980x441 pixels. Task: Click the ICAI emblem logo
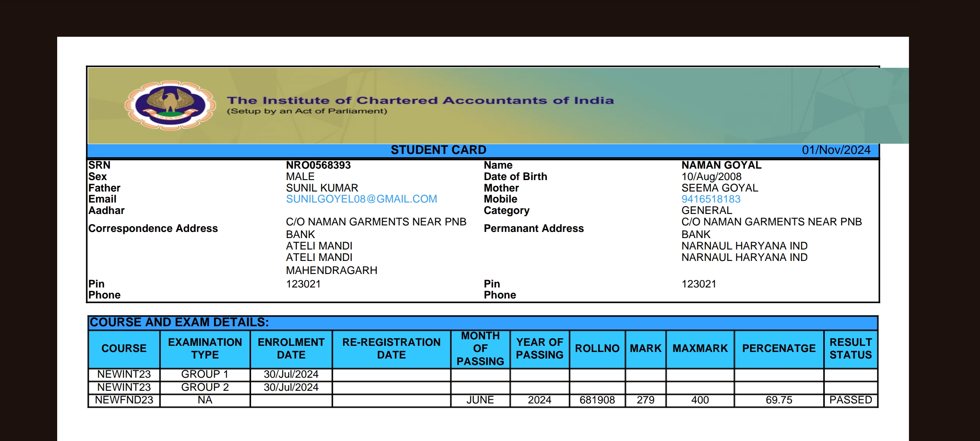(170, 105)
